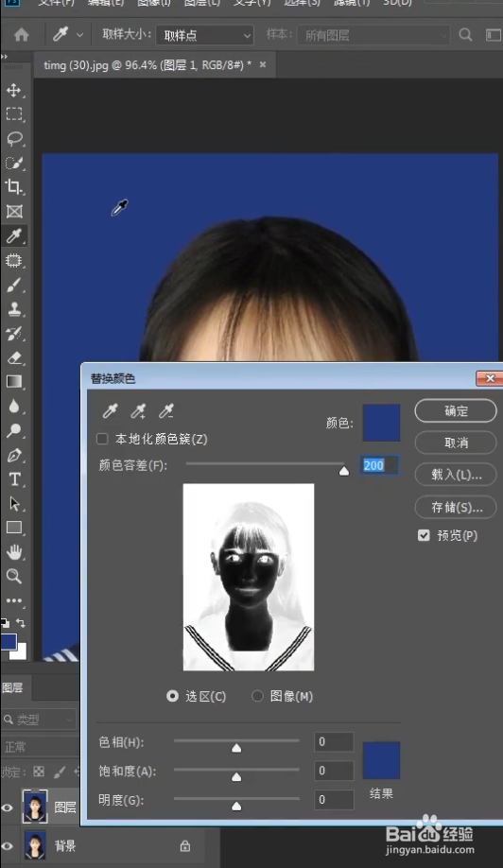Open the Edit Toolbar ellipsis
The height and width of the screenshot is (868, 503).
pos(14,600)
